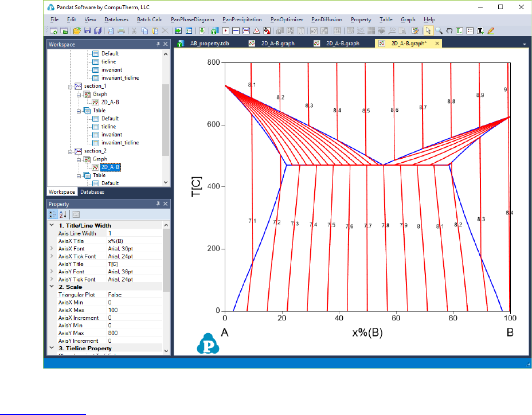This screenshot has height=415, width=532.
Task: Click Property panel scrollbar down arrow
Action: pyautogui.click(x=166, y=351)
